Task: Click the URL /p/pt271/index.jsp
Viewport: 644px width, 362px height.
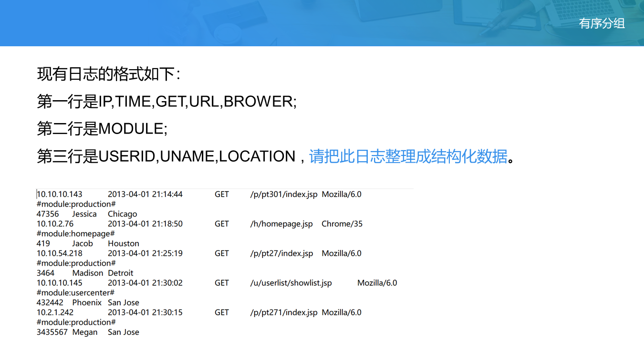Action: [x=284, y=313]
